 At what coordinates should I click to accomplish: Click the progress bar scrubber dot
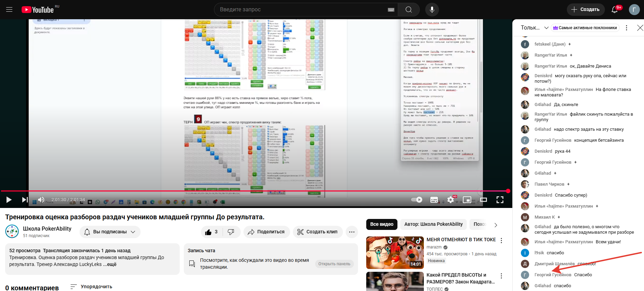(508, 191)
